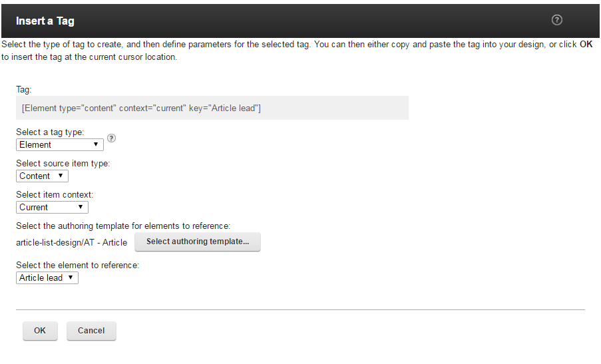Click the 'Select item context:' label

[x=55, y=194]
